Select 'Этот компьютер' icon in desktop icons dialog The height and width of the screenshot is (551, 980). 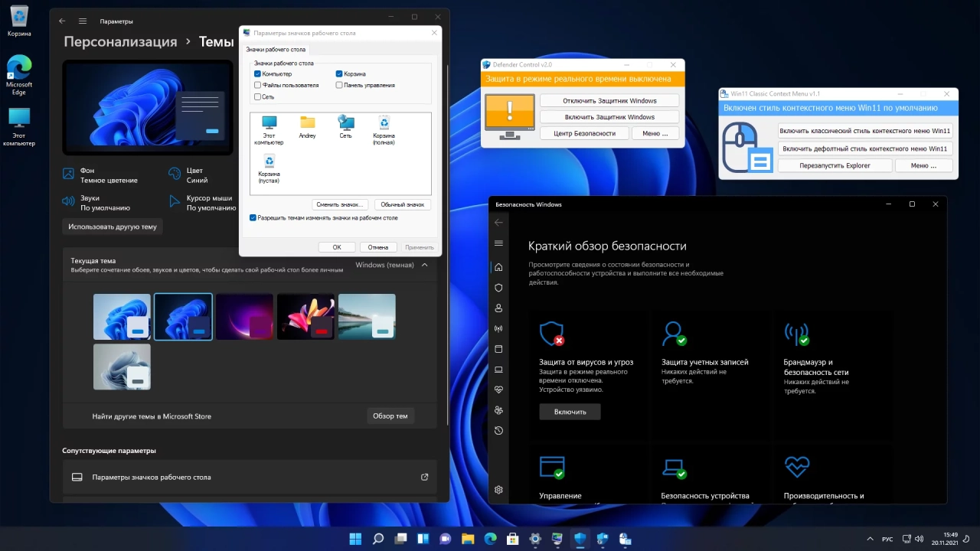[x=269, y=131]
